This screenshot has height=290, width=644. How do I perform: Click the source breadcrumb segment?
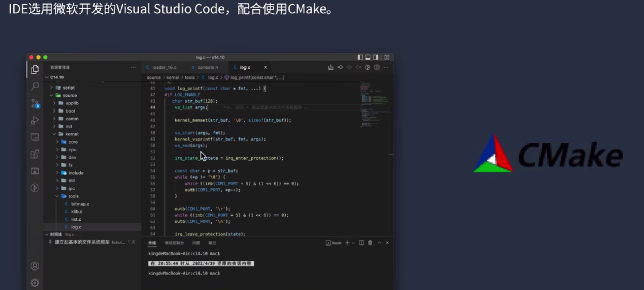coord(154,78)
